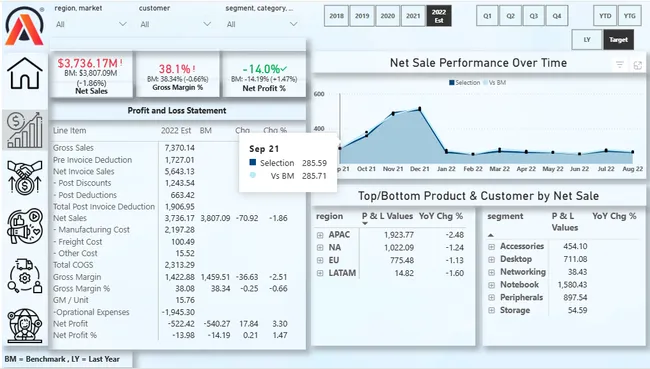This screenshot has height=369, width=650.
Task: Compare against Target benchmark
Action: click(618, 40)
